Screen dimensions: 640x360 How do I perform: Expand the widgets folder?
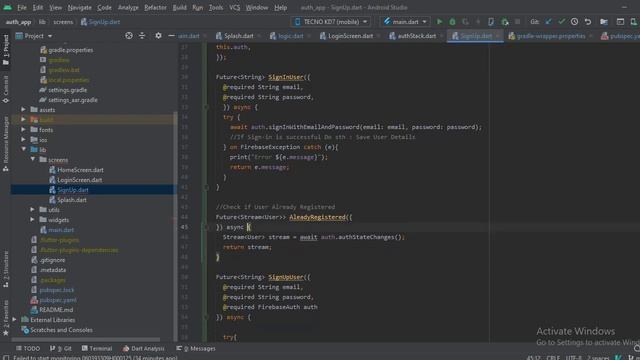click(33, 220)
